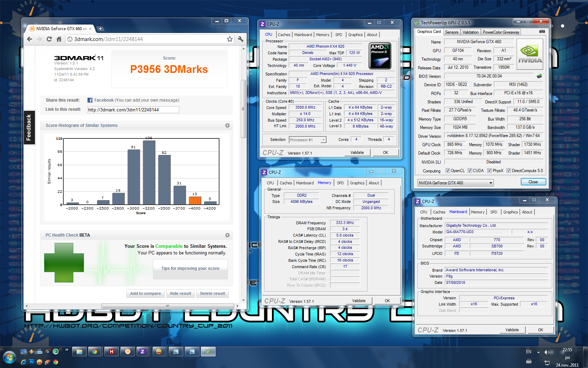This screenshot has width=588, height=368.
Task: Open the Validation tab in GPU-Z
Action: coord(470,32)
